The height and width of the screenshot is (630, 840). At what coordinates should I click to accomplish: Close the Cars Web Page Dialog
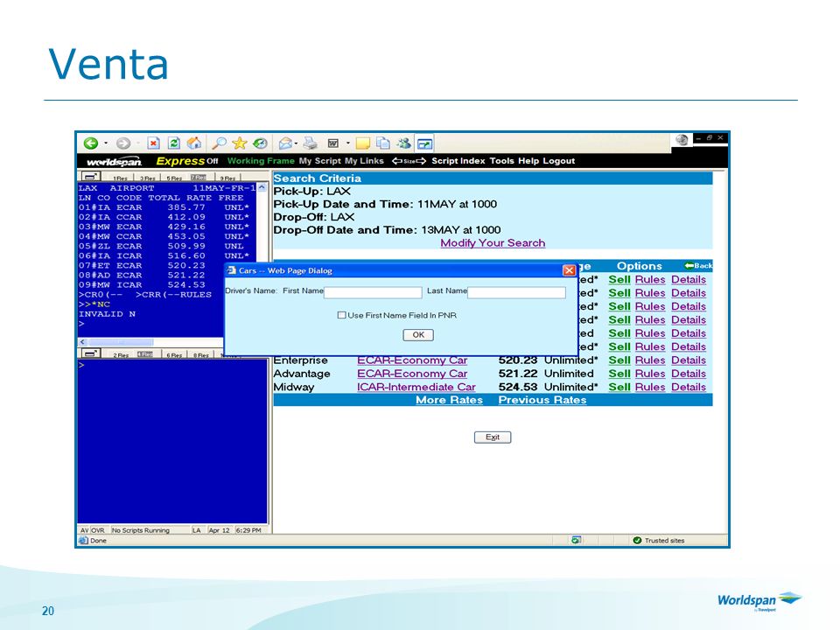click(570, 270)
